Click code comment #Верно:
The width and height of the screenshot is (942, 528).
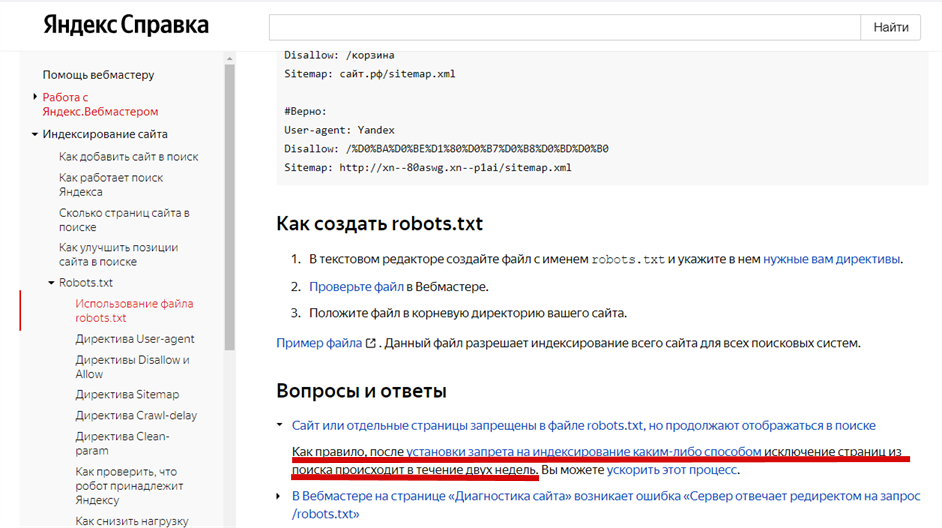tap(305, 111)
